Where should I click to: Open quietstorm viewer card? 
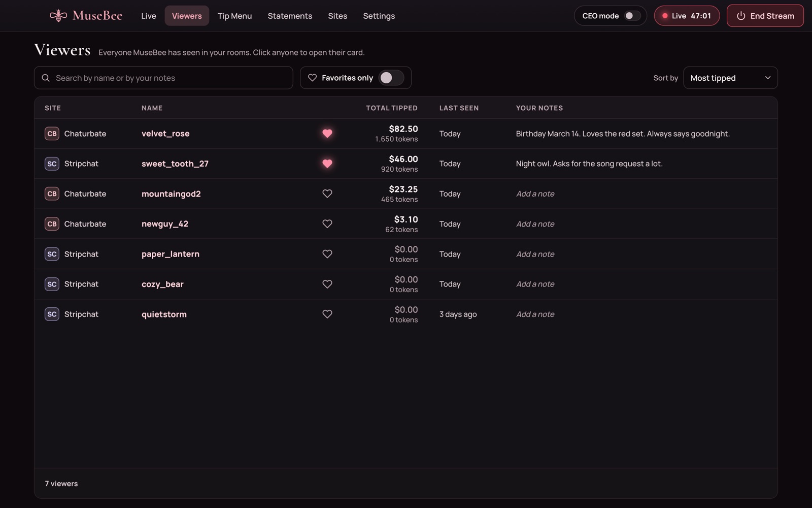coord(164,314)
